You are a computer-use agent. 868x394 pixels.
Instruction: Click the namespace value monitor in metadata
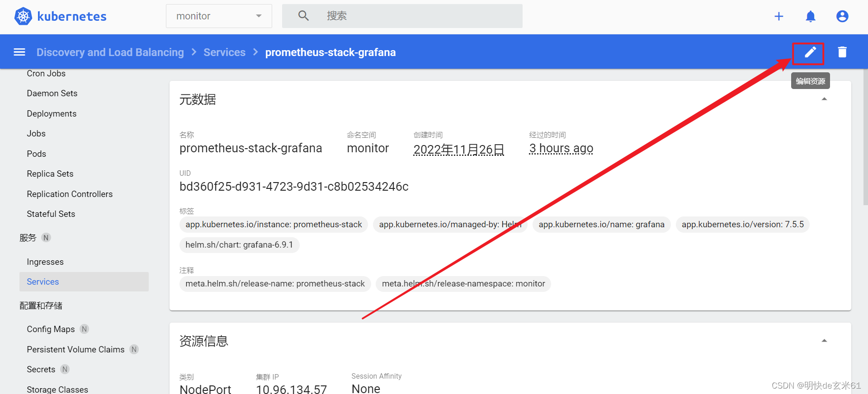368,148
